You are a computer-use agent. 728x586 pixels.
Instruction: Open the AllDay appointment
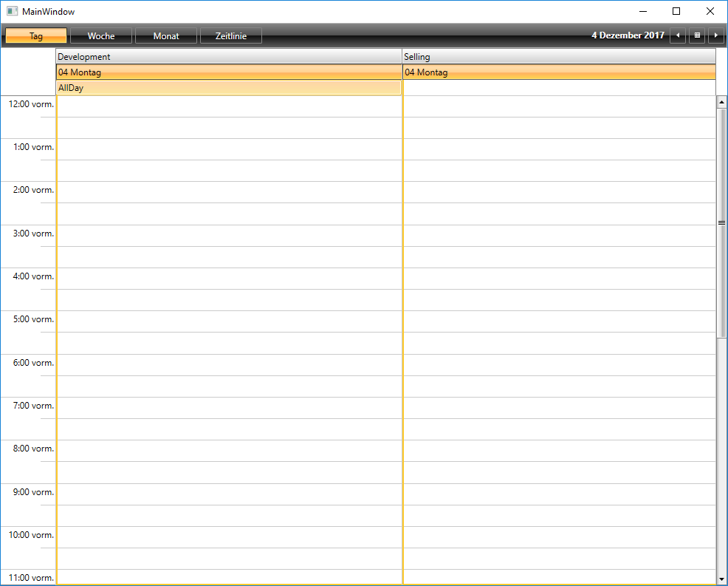[228, 88]
